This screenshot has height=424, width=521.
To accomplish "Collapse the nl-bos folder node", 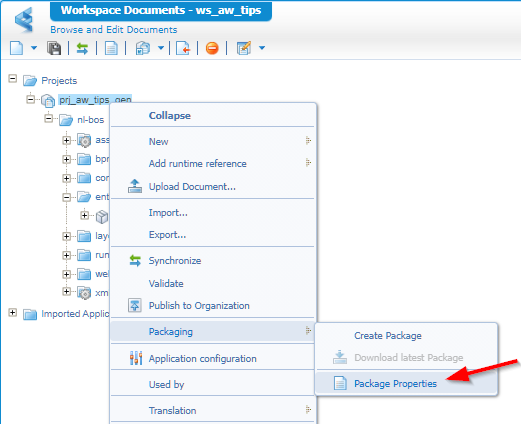I will coord(49,118).
